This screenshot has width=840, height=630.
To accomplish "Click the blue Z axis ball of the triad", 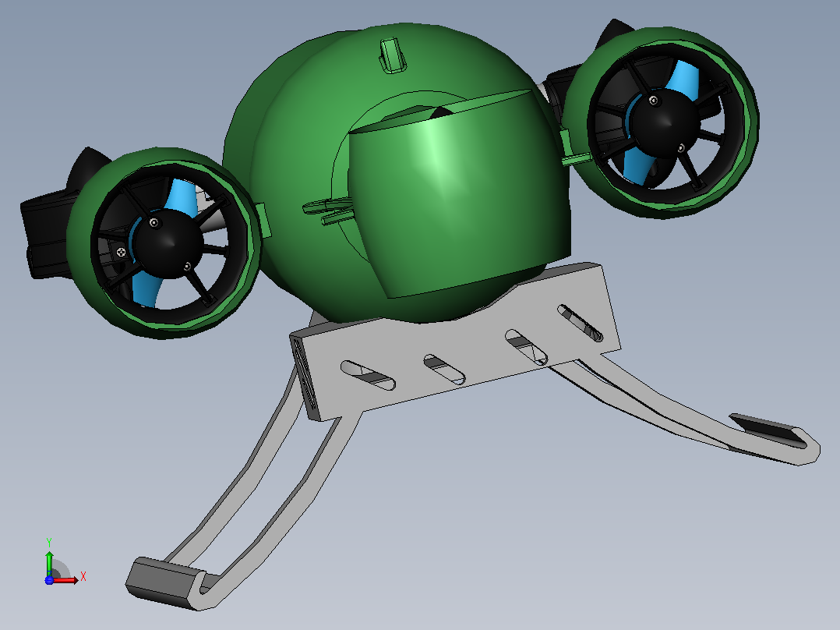I will (49, 580).
